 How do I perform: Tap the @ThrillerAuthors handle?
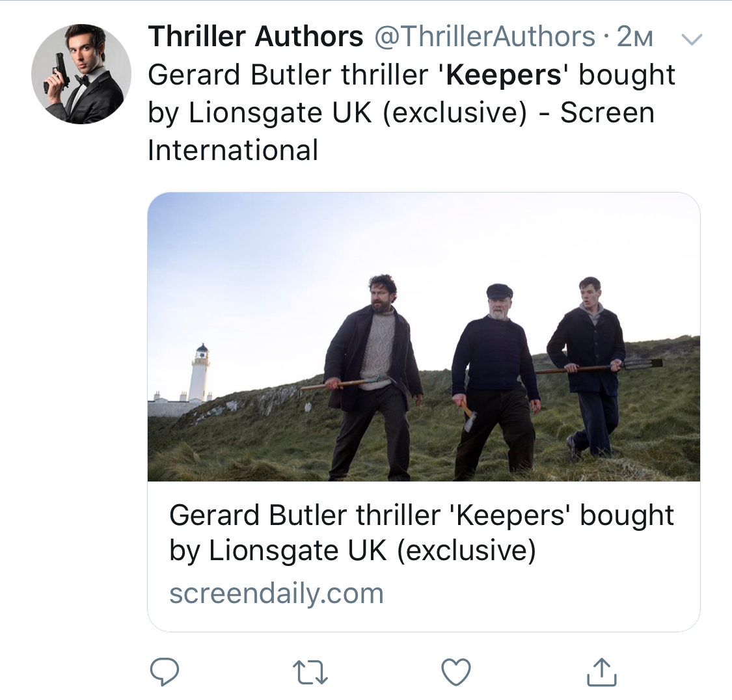[485, 36]
